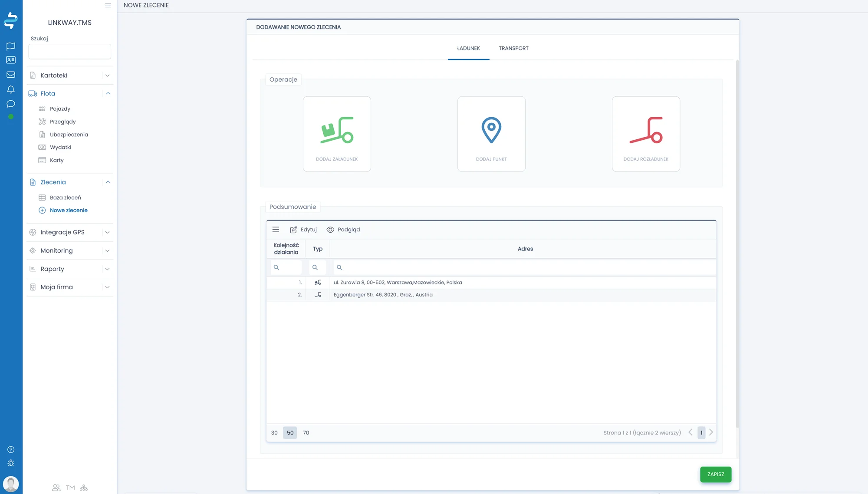Image resolution: width=868 pixels, height=494 pixels.
Task: Open Karty under Flota
Action: point(56,160)
